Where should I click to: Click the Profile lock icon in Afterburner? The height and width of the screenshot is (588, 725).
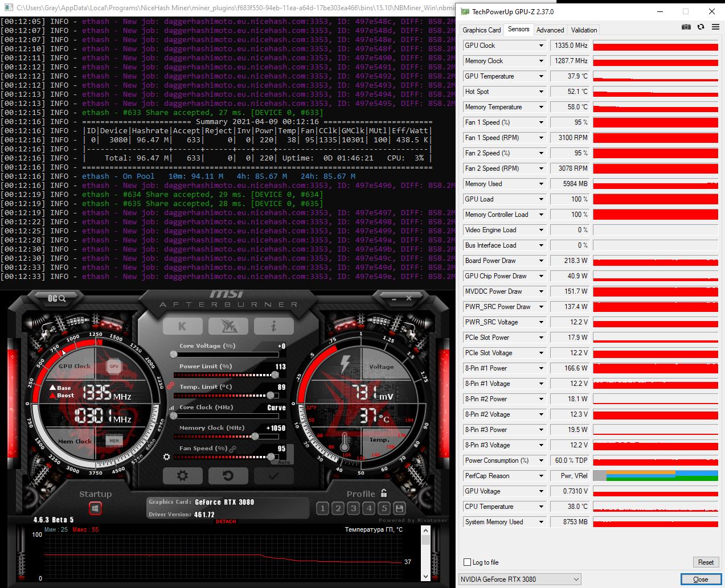(384, 493)
